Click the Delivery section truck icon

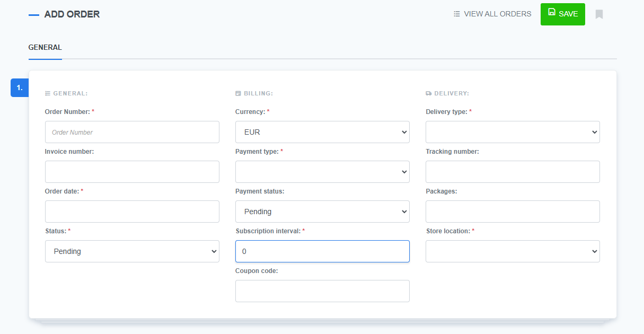429,93
